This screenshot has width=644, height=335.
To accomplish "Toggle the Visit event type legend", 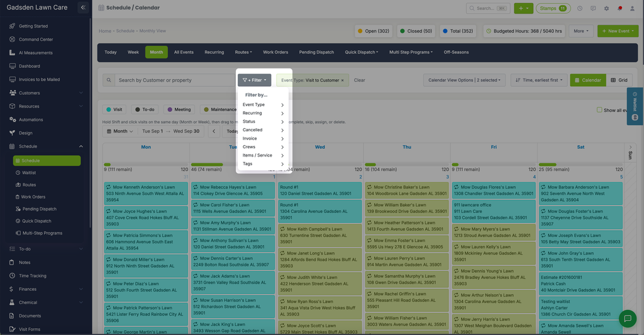I will tap(114, 109).
